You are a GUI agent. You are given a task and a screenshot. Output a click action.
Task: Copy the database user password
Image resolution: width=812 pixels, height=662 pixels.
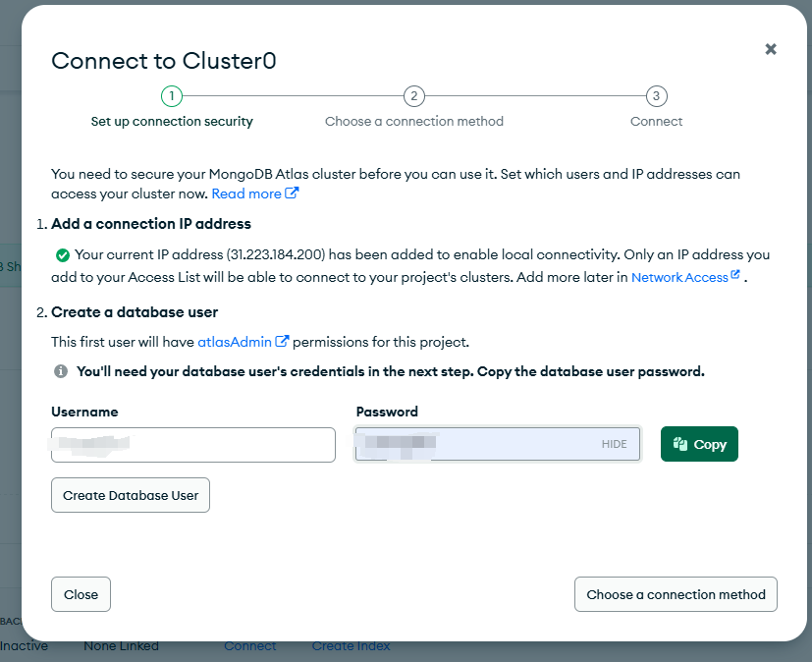pyautogui.click(x=699, y=444)
